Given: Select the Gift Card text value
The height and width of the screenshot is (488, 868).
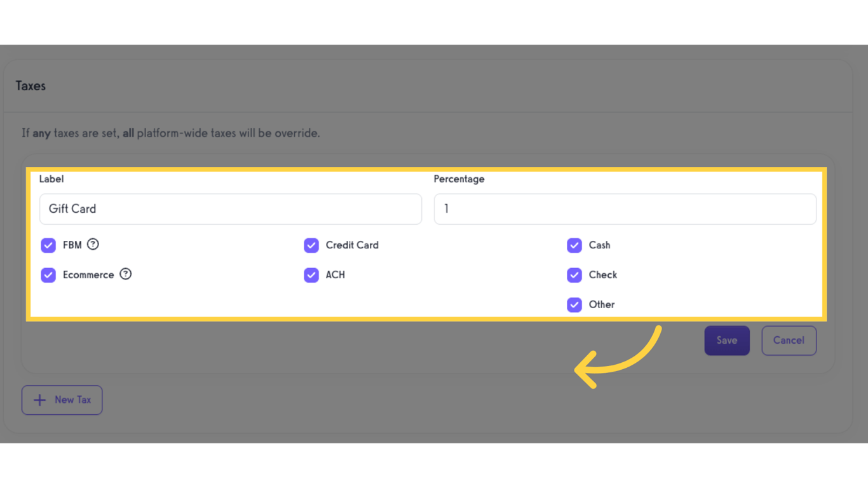Looking at the screenshot, I should [x=72, y=208].
